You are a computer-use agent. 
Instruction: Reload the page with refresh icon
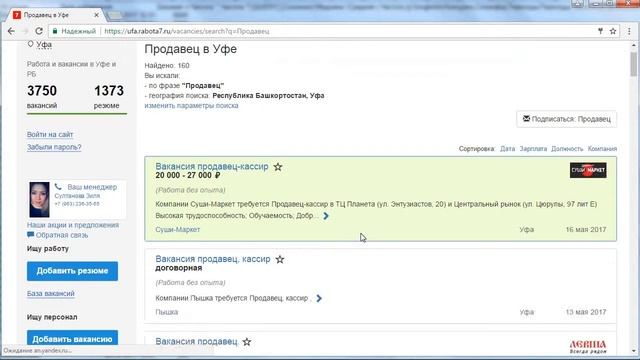(x=39, y=31)
